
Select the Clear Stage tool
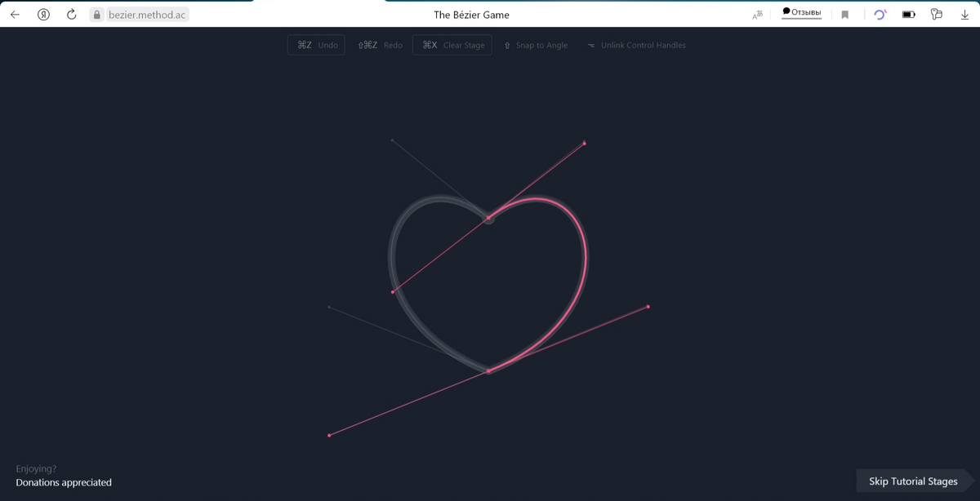pos(452,45)
